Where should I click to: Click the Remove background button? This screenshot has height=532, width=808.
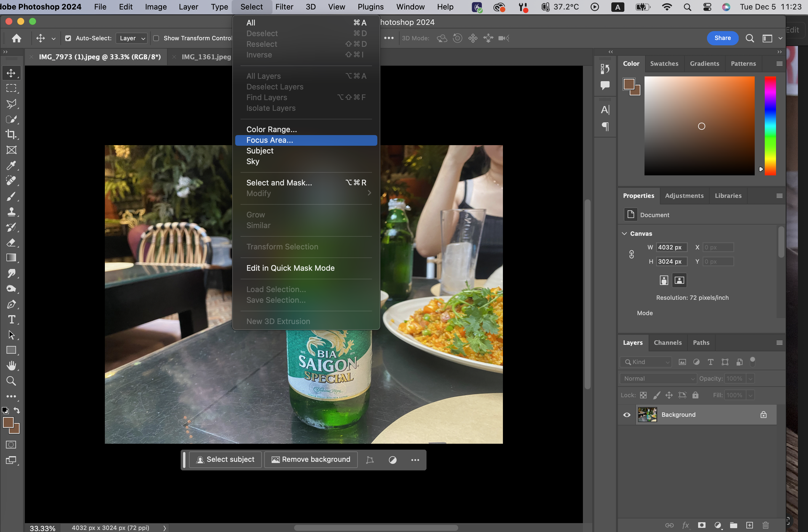coord(311,459)
